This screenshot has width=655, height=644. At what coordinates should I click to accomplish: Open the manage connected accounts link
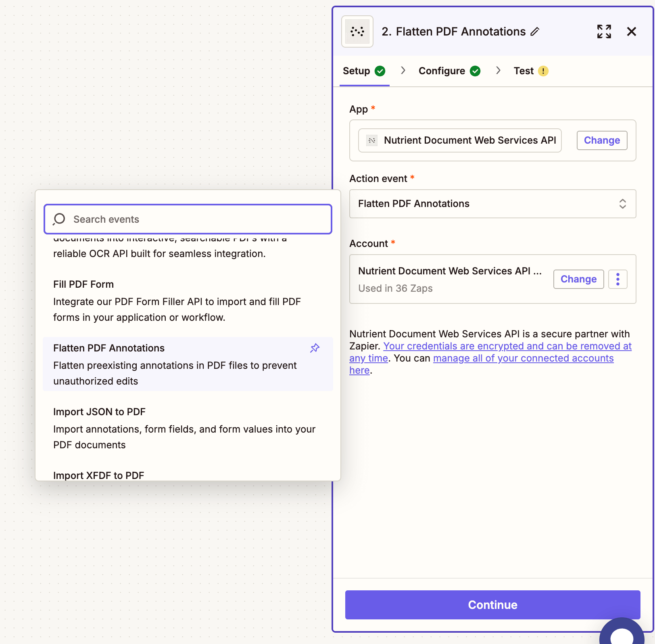(523, 358)
